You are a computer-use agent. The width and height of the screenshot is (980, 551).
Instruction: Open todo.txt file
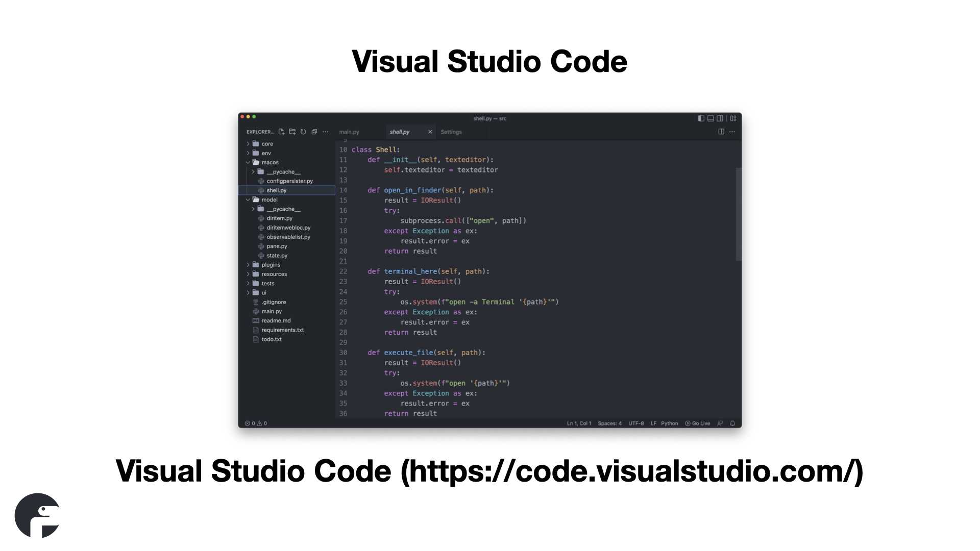point(286,339)
